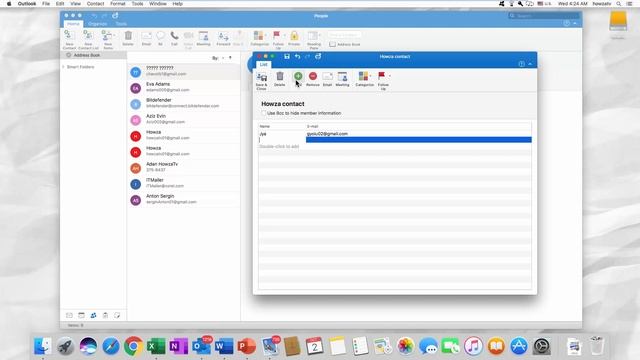Viewport: 640px width, 360px height.
Task: Open Format menu in the menu bar
Action: point(118,4)
